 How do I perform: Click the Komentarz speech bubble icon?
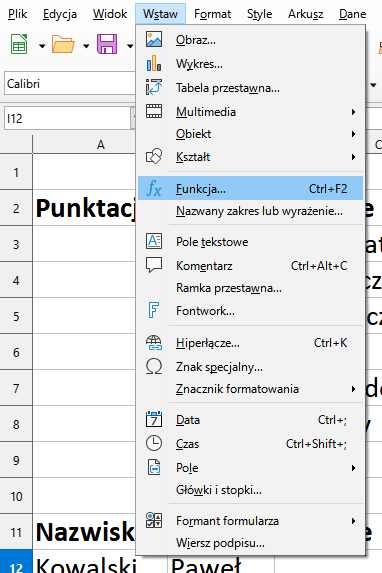154,265
